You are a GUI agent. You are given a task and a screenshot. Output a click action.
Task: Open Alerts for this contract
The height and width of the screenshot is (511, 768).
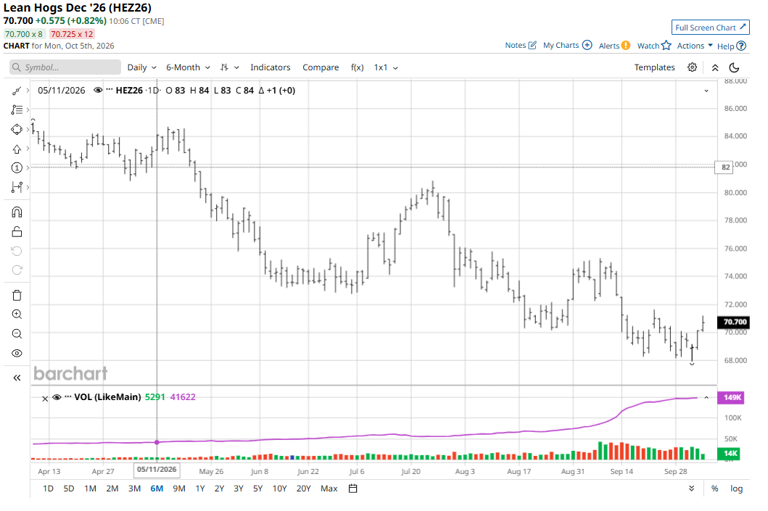point(614,46)
